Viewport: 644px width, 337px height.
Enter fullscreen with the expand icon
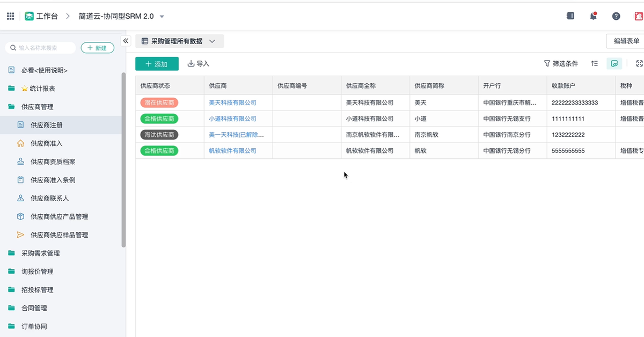tap(639, 63)
